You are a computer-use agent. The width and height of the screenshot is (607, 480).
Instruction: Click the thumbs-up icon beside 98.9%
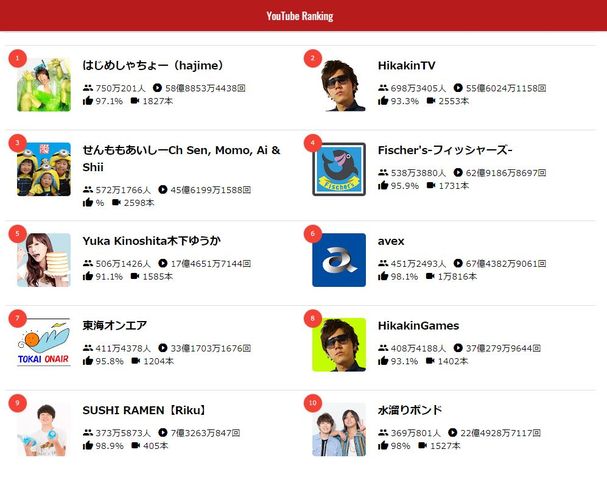88,445
